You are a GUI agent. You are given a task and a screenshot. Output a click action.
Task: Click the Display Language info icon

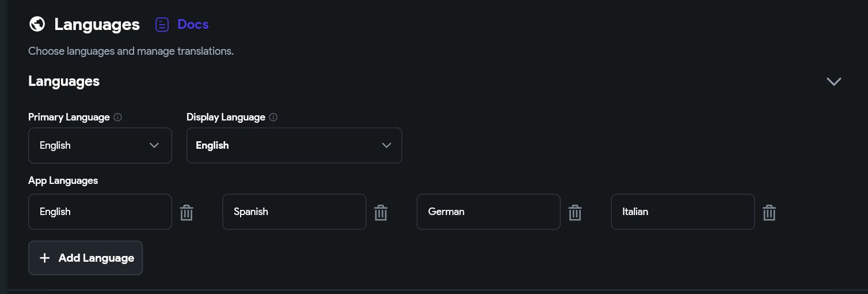pos(273,117)
